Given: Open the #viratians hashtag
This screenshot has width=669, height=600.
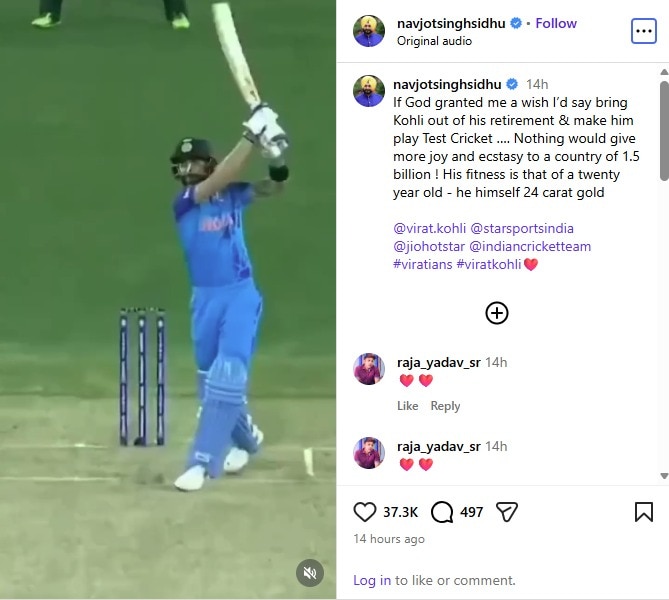Looking at the screenshot, I should pyautogui.click(x=422, y=264).
